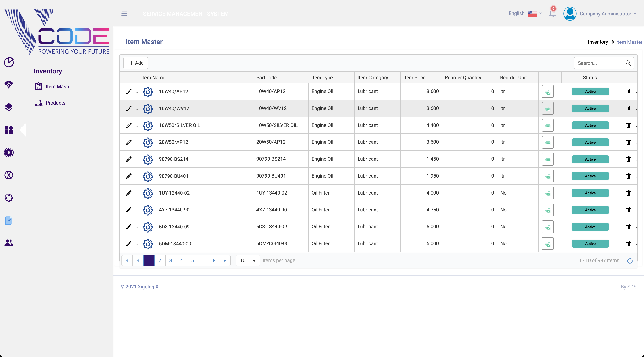The image size is (644, 357).
Task: Select Item Master in the sidebar menu
Action: click(59, 86)
